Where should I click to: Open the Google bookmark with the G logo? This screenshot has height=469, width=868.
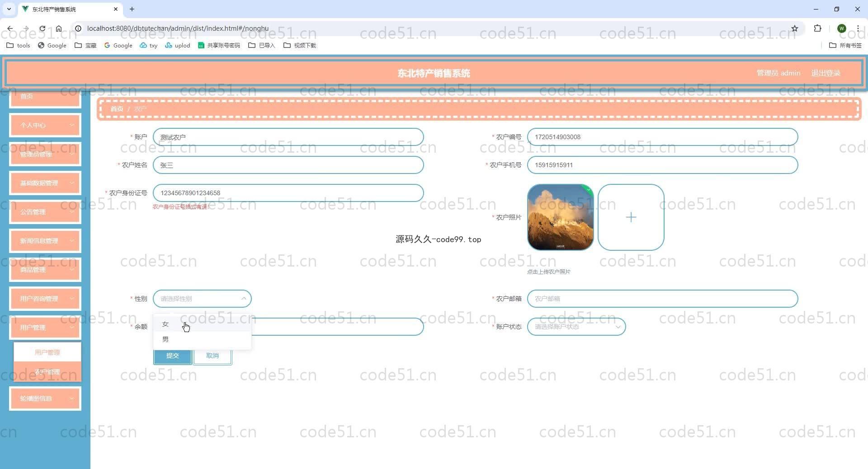(x=118, y=45)
